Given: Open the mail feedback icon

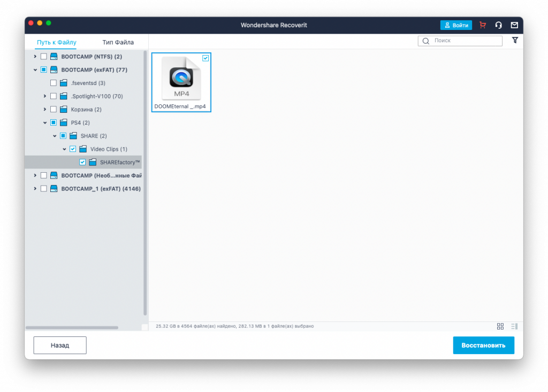Looking at the screenshot, I should click(x=514, y=25).
